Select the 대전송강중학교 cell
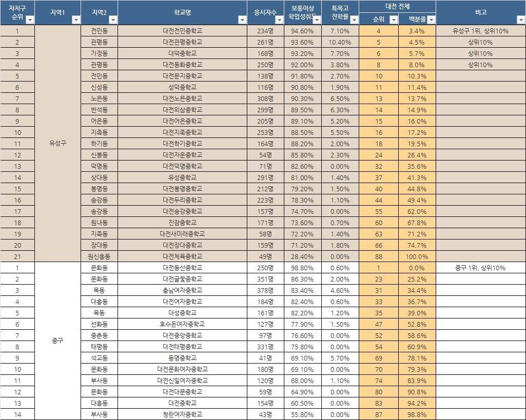The width and height of the screenshot is (526, 420). tap(183, 211)
